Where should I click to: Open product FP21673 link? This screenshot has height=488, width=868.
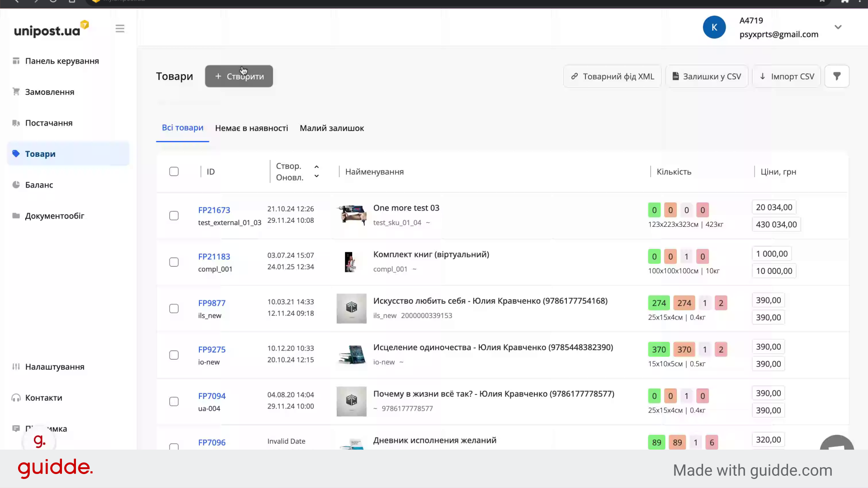click(x=214, y=210)
